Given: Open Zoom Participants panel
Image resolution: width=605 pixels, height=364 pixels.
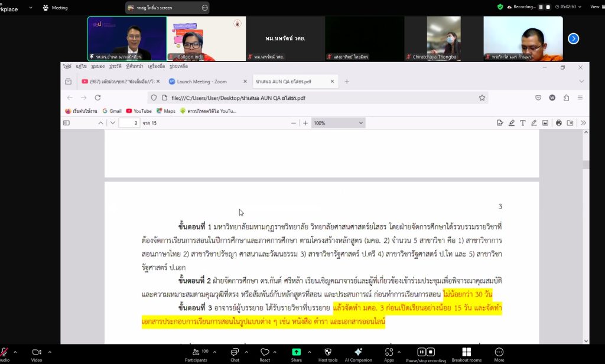Looking at the screenshot, I should [x=196, y=355].
